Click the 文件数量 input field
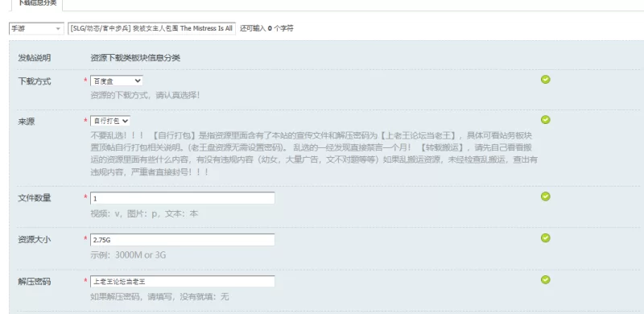 (x=183, y=198)
